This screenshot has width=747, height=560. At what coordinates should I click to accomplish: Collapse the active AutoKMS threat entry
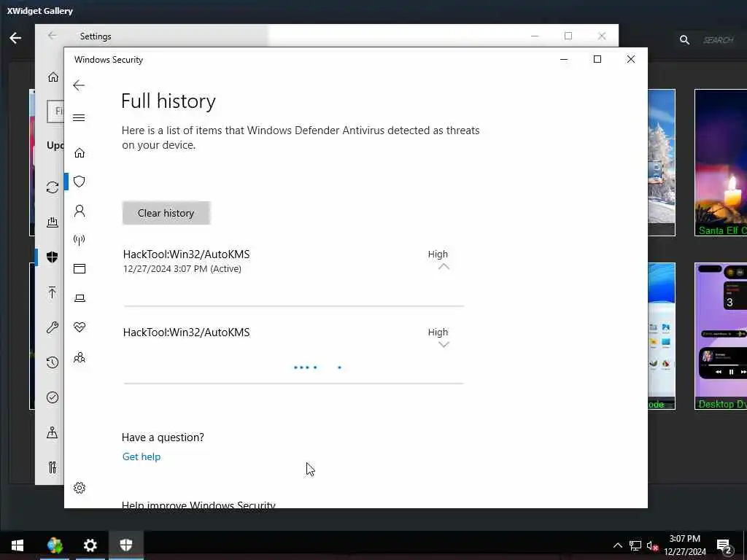(444, 267)
